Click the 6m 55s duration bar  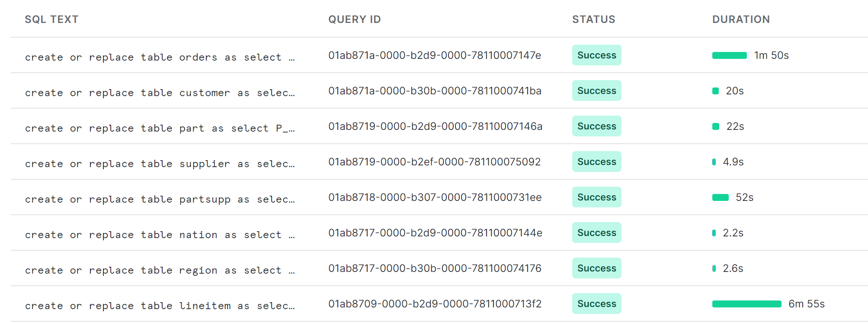(x=746, y=304)
